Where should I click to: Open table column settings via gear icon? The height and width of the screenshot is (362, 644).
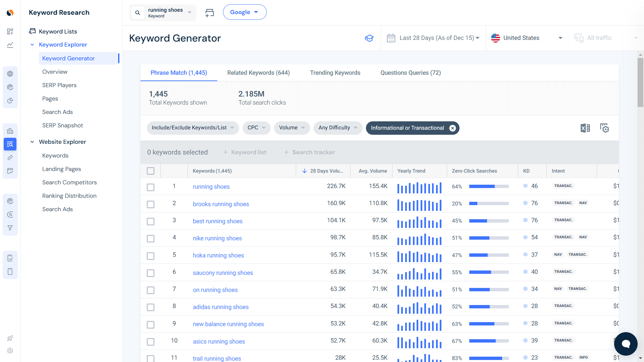pos(604,128)
